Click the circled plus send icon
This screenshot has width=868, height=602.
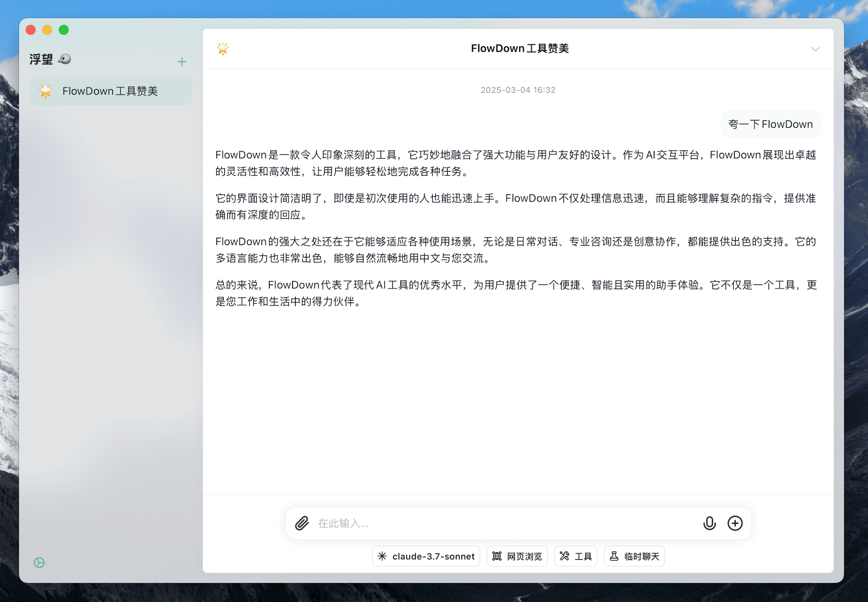(x=735, y=523)
